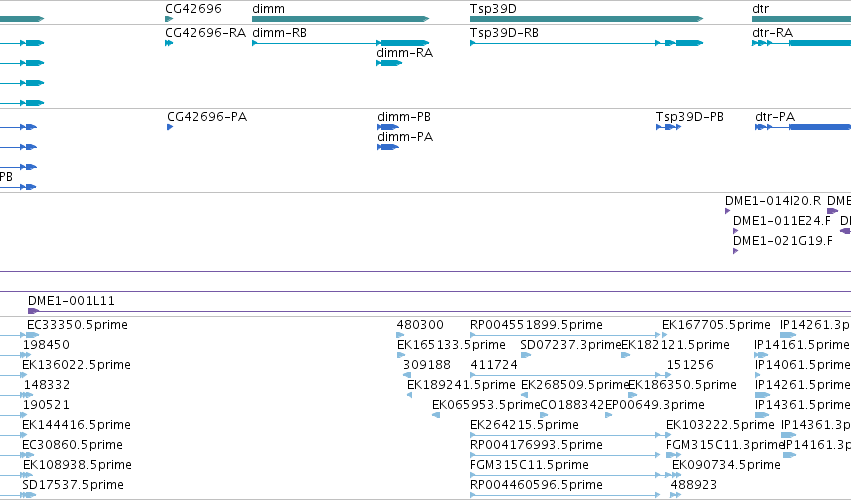
Task: Select the CG42696 gene label
Action: coord(193,9)
